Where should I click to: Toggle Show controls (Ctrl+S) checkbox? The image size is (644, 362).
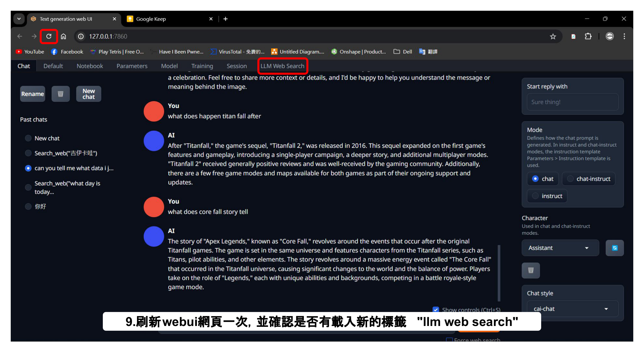436,310
